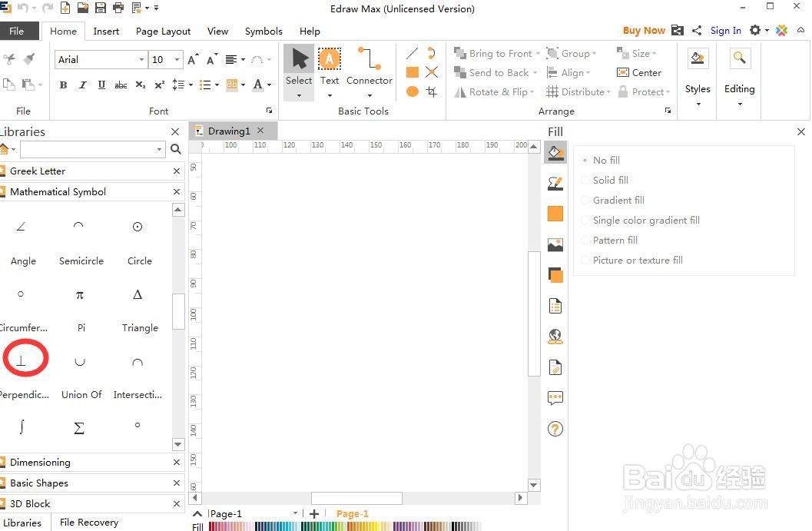
Task: Apply underline formatting
Action: (101, 85)
